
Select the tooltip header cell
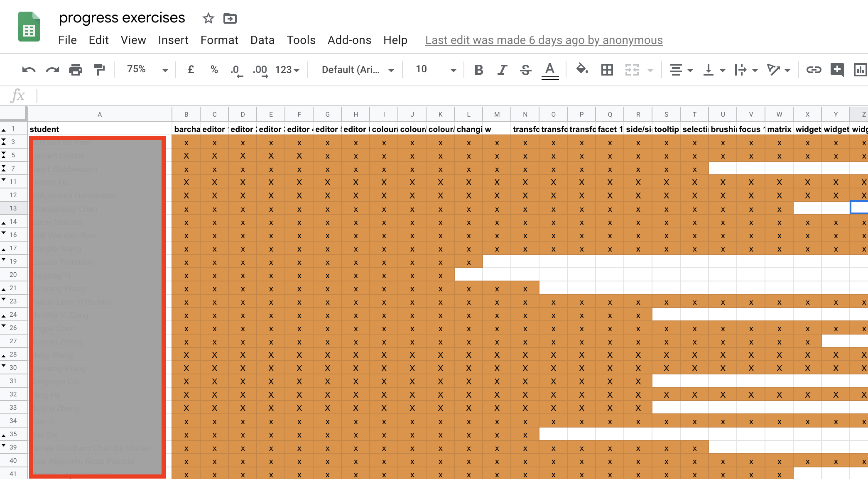666,129
